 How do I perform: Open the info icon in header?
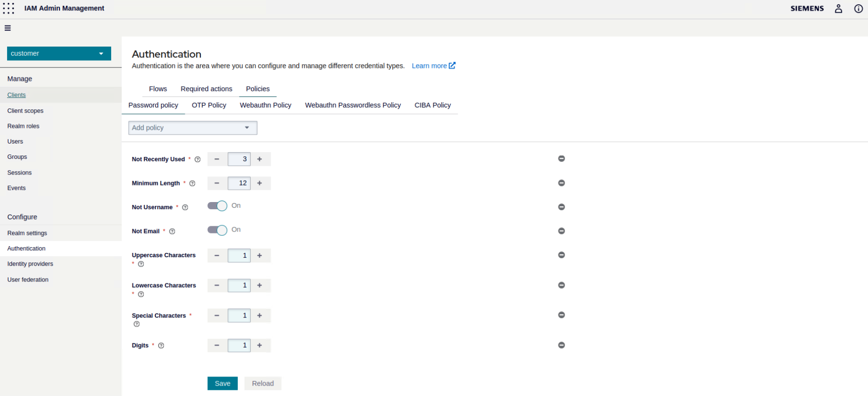[859, 9]
